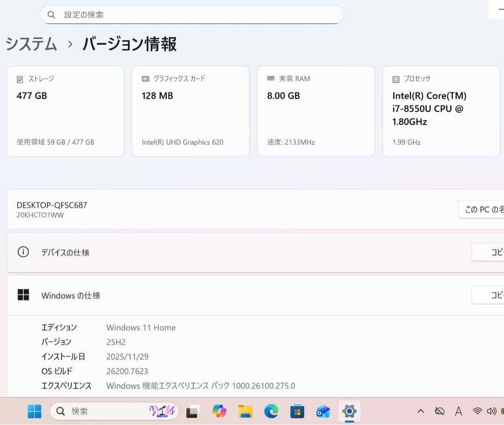
Task: Click the Windows logo beside Windows の仕様
Action: (x=24, y=295)
